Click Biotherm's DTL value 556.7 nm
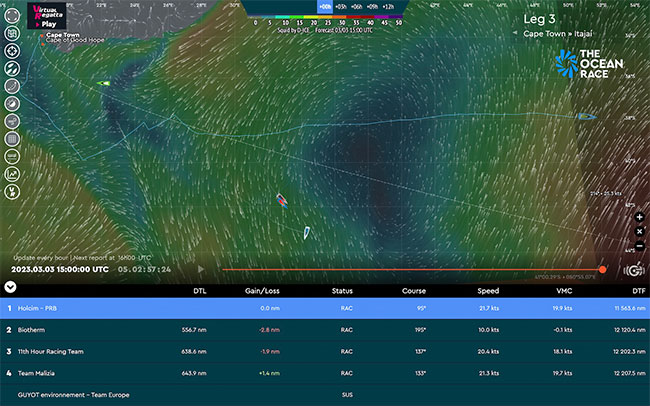The width and height of the screenshot is (650, 406). pos(194,330)
